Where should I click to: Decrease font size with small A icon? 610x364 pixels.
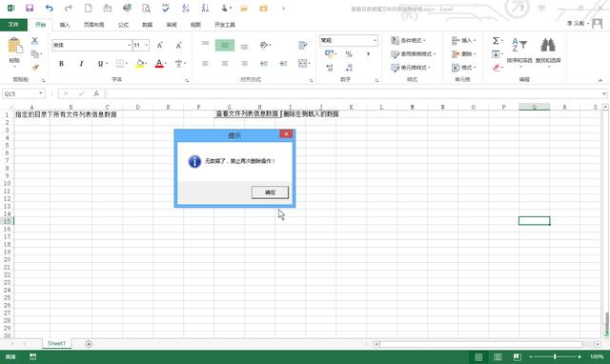pos(179,46)
